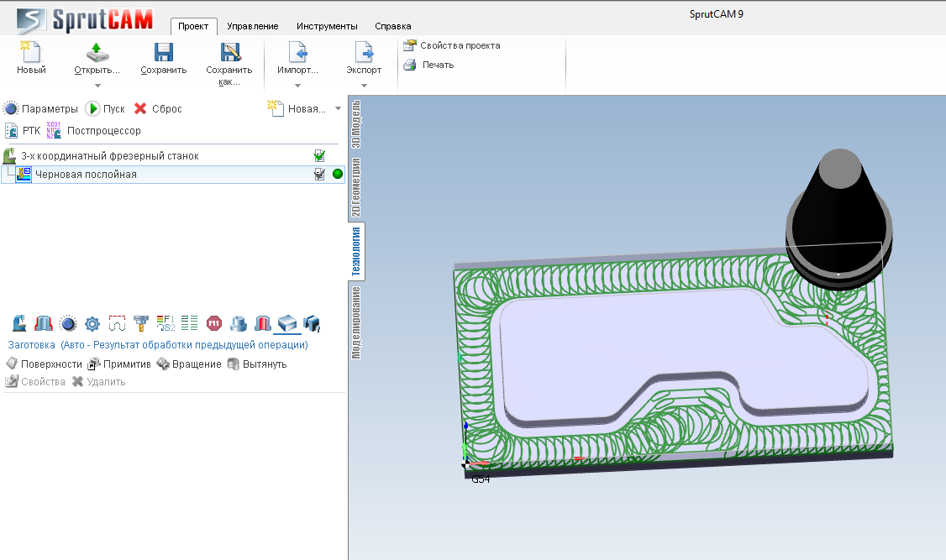Click green status indicator of Черновая послойная
The height and width of the screenshot is (560, 946).
coord(338,174)
